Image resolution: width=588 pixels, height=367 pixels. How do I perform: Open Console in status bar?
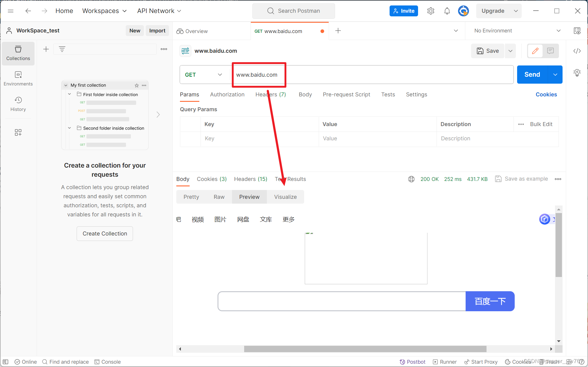(x=108, y=362)
